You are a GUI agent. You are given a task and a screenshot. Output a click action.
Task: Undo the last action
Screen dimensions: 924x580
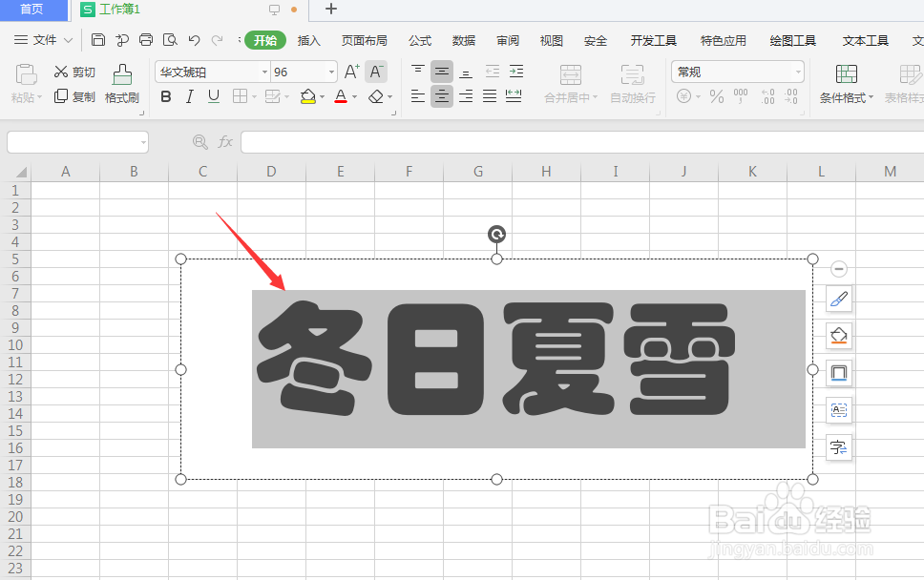[x=194, y=40]
